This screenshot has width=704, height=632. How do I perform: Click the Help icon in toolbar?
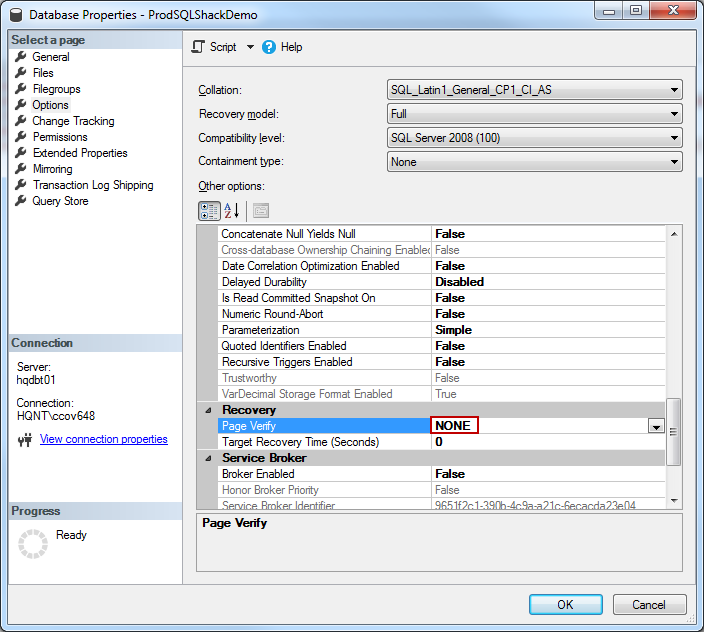269,47
